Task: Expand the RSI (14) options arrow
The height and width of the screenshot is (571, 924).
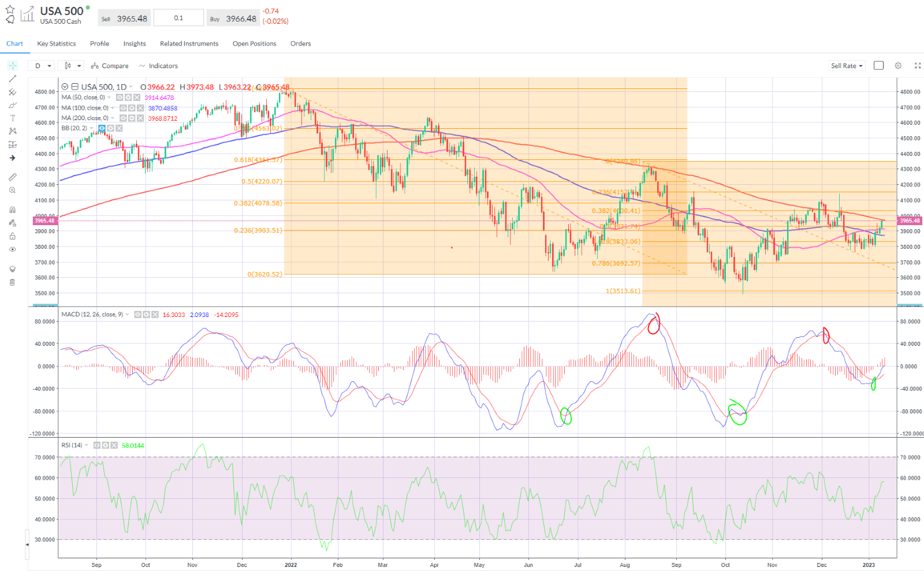Action: (x=87, y=445)
